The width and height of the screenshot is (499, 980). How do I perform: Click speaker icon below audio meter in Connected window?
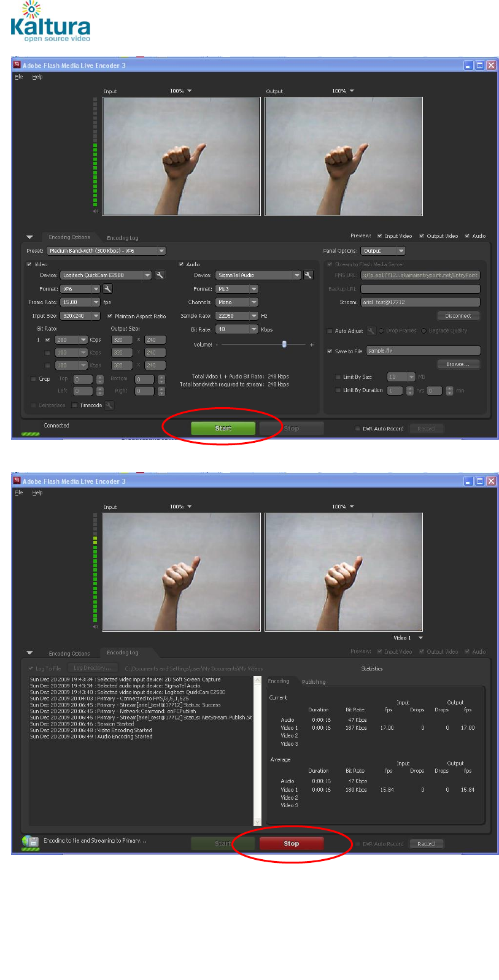95,211
